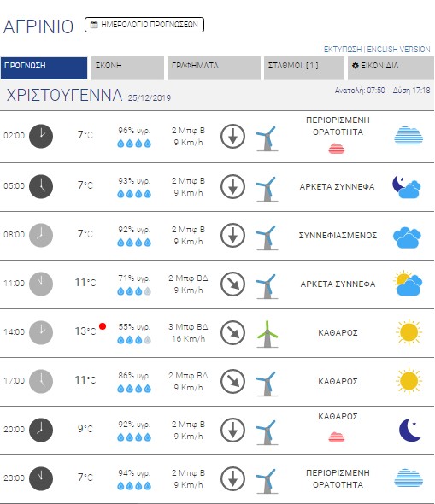Click the green wind turbine at 14:00
Screen dimensions: 435x504
(x=267, y=334)
